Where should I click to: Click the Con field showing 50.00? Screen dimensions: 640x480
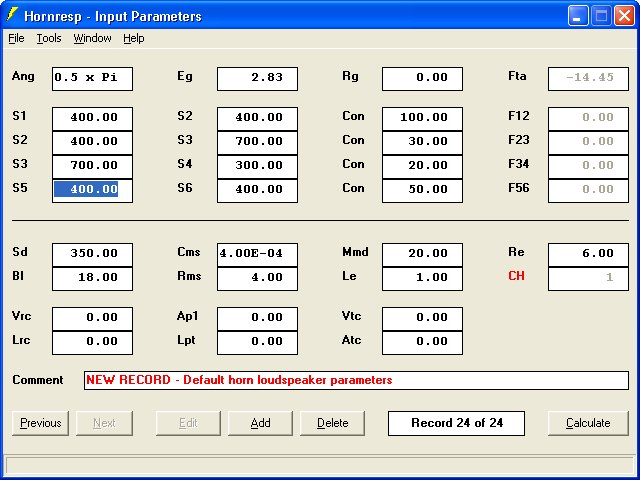point(422,191)
